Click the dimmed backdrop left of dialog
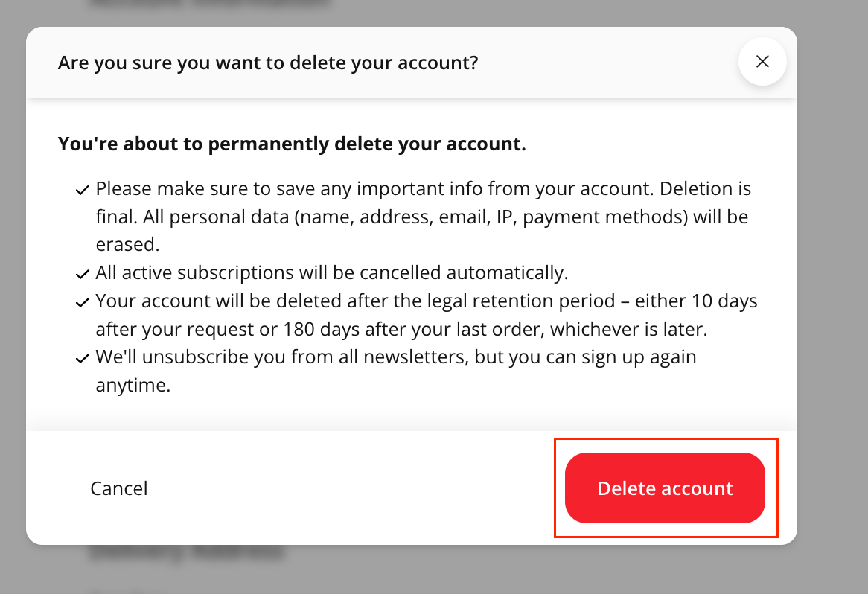This screenshot has width=868, height=594. point(12,298)
